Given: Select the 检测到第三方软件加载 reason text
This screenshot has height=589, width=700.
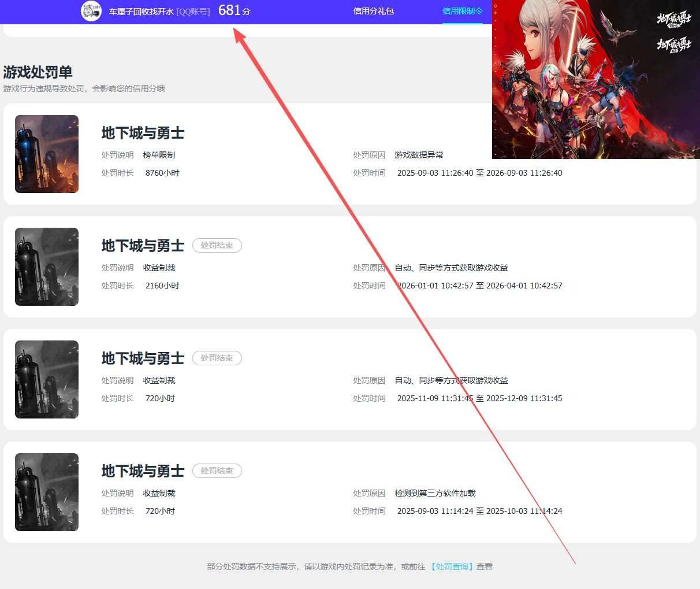Looking at the screenshot, I should [435, 493].
